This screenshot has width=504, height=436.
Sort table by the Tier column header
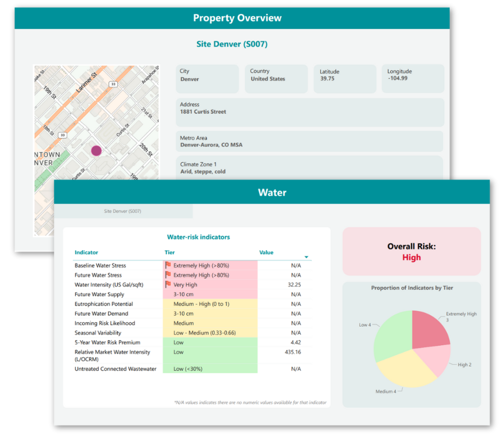(x=170, y=253)
